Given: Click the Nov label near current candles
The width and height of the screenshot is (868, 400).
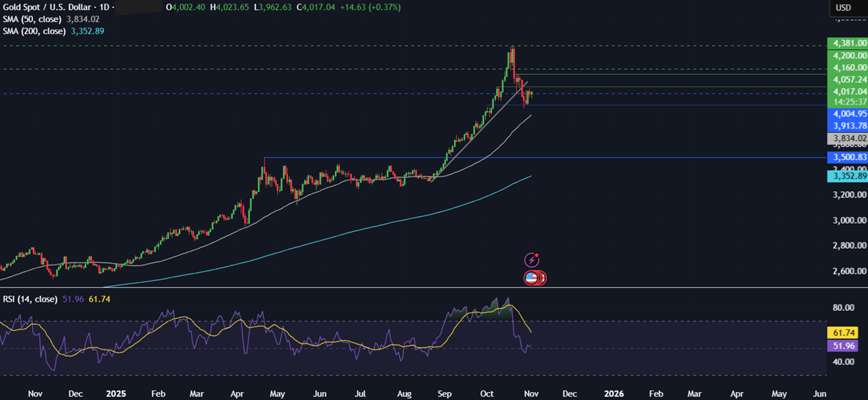Looking at the screenshot, I should coord(529,393).
